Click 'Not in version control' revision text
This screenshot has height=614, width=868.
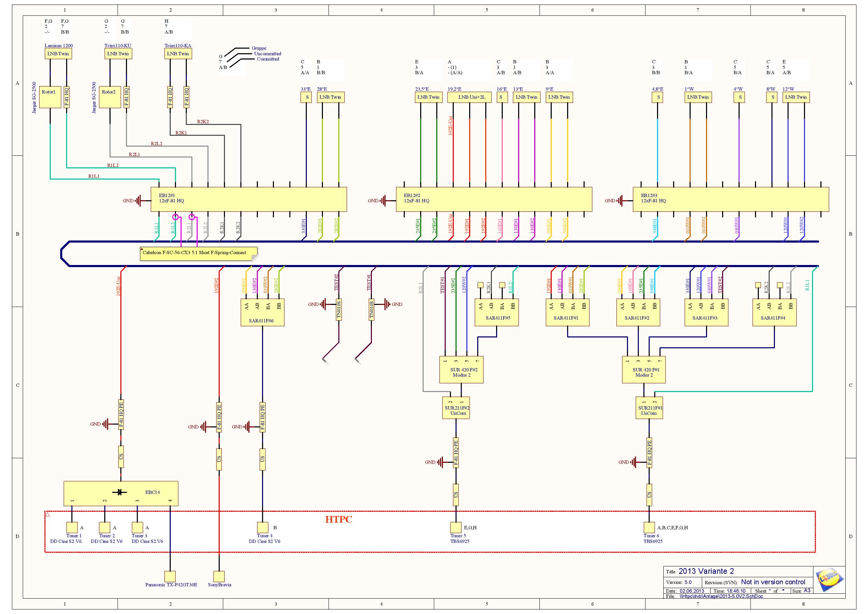(x=773, y=582)
